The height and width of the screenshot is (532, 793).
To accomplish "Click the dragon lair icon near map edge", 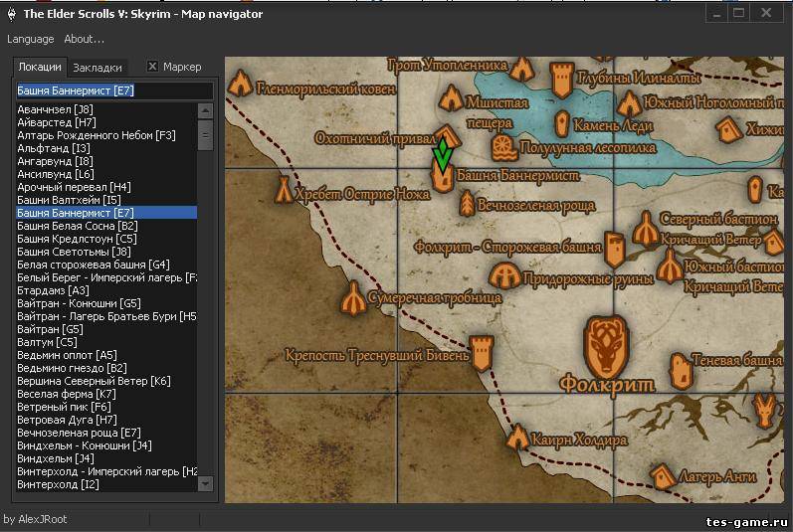I will (x=764, y=410).
